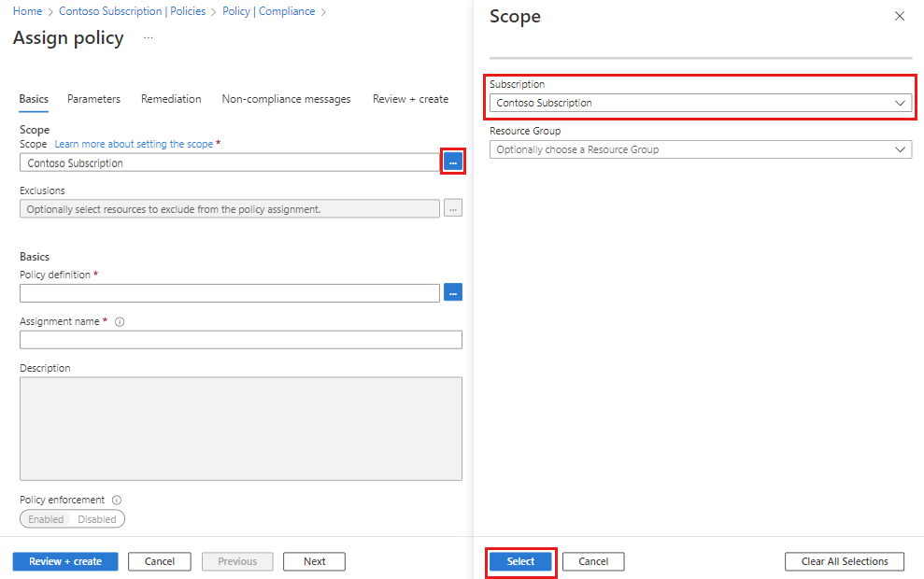This screenshot has width=924, height=579.
Task: Click the Scope field showing Contoso Subscription
Action: (x=230, y=162)
